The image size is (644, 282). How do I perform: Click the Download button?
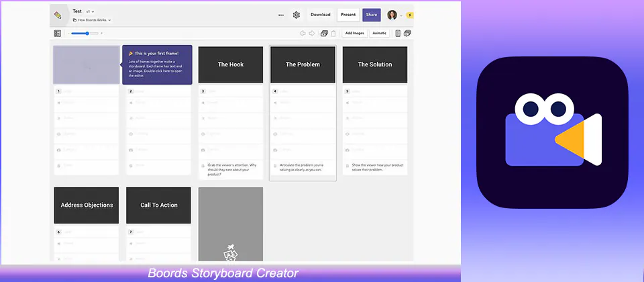[321, 15]
